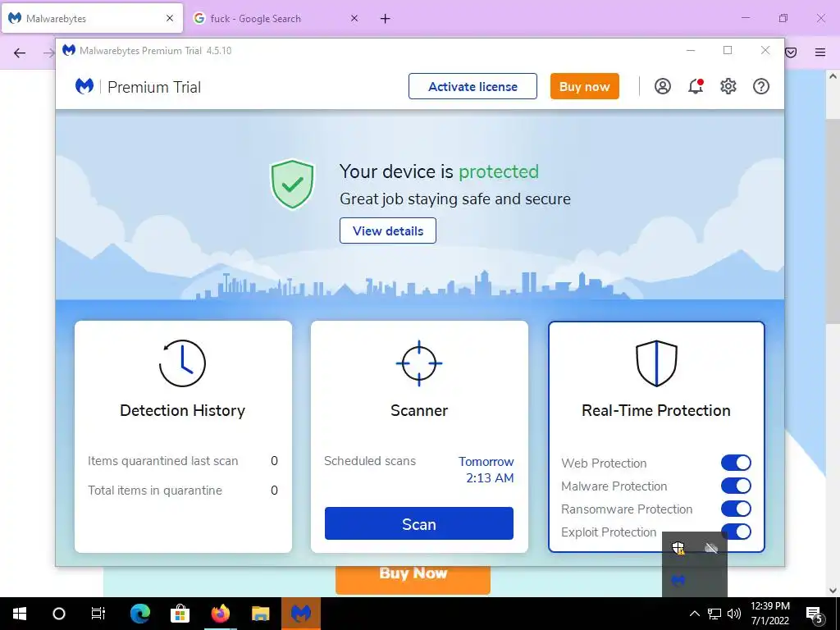Open Cortana search circle
Screen dimensions: 840x630
click(59, 614)
